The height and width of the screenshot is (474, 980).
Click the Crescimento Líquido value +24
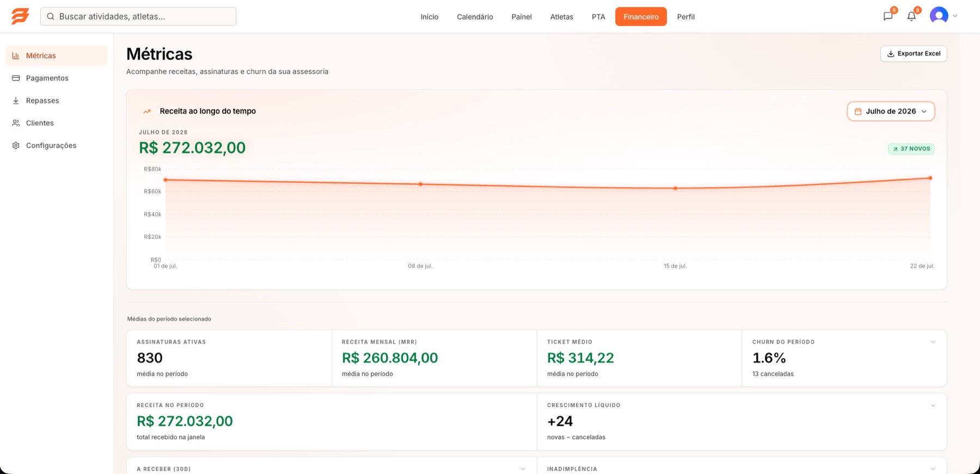(560, 421)
